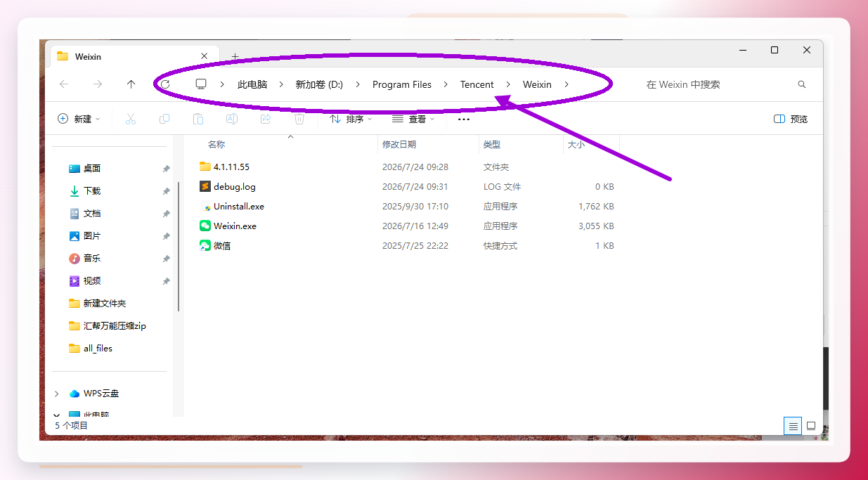
Task: Sort by 类型 column header
Action: [x=492, y=144]
